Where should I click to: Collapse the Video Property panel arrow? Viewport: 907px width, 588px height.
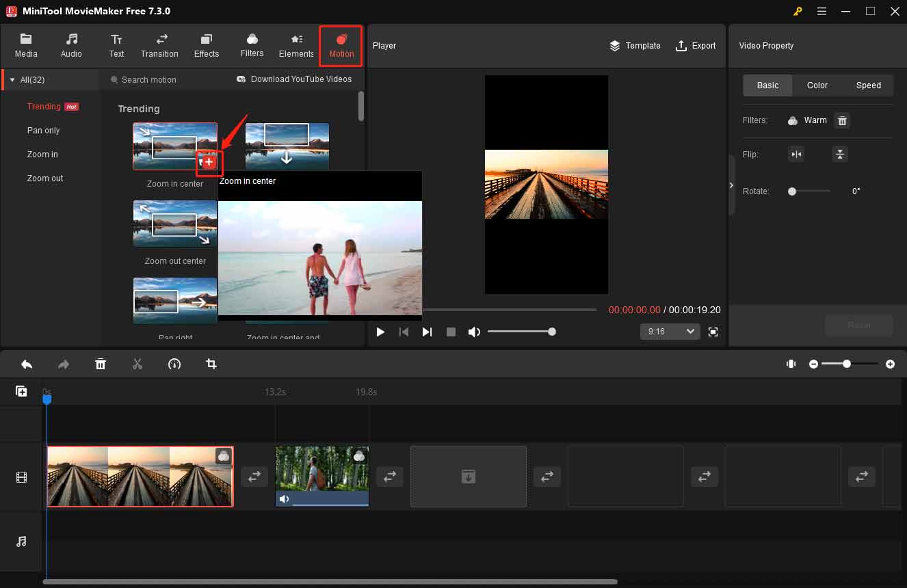tap(731, 185)
